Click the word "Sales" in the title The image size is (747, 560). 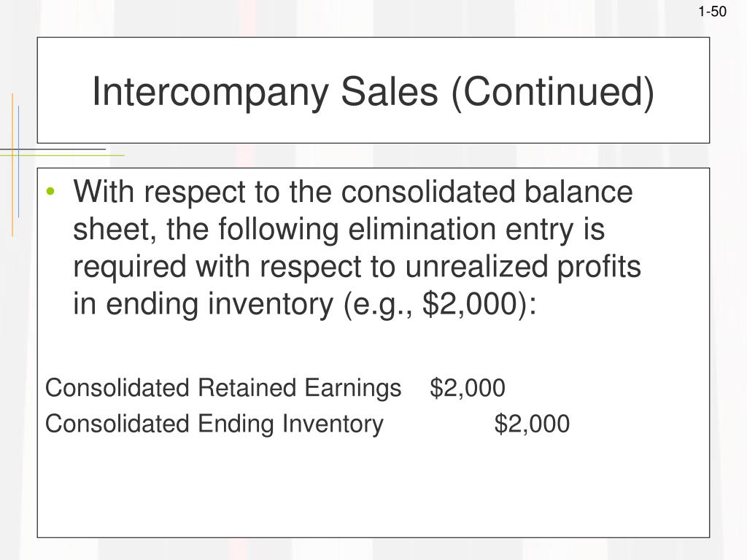point(390,91)
